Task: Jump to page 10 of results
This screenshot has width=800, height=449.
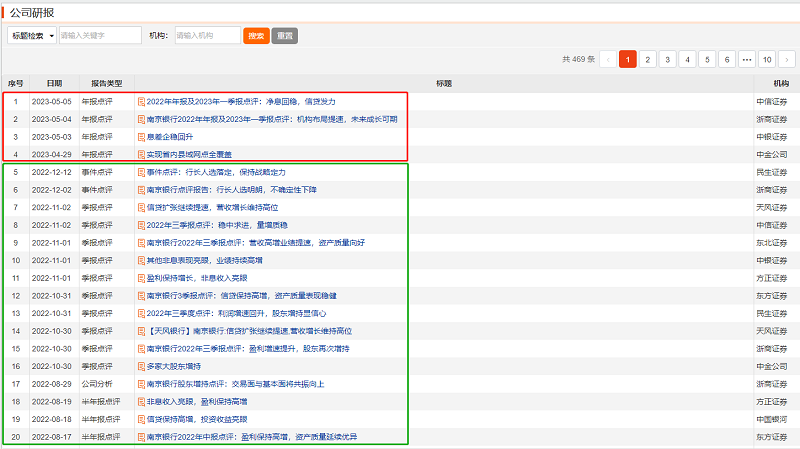Action: coord(767,59)
